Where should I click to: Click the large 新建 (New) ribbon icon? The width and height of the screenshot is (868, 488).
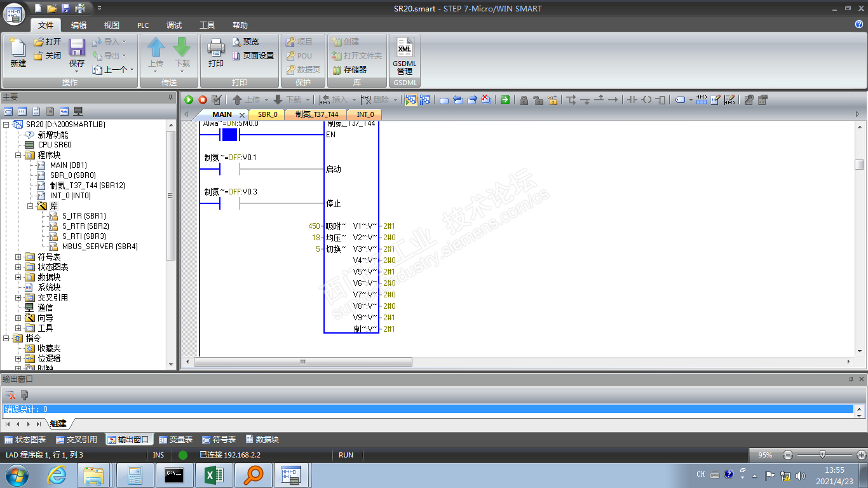(x=18, y=53)
